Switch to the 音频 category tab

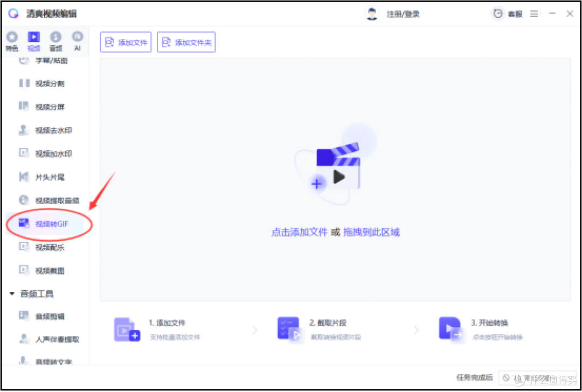(56, 41)
